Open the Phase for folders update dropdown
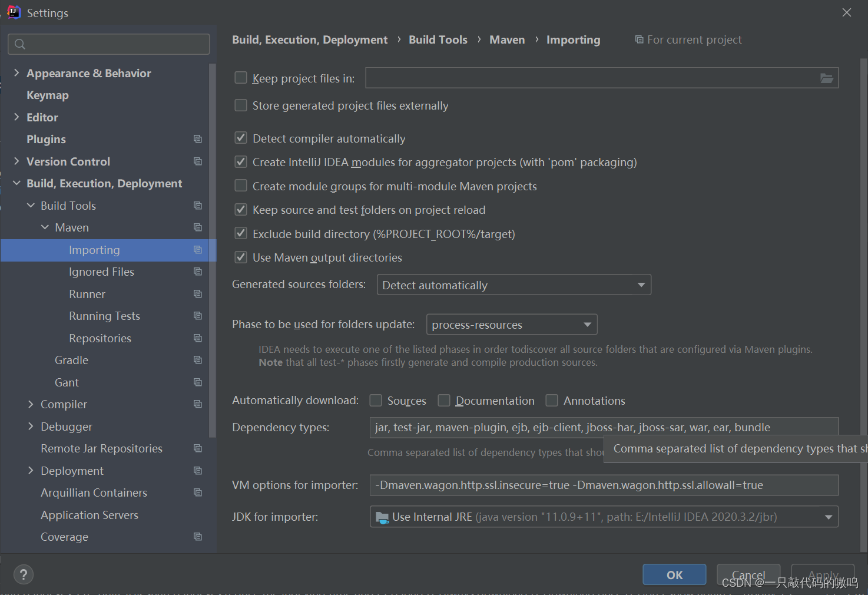Viewport: 868px width, 595px height. [x=512, y=325]
